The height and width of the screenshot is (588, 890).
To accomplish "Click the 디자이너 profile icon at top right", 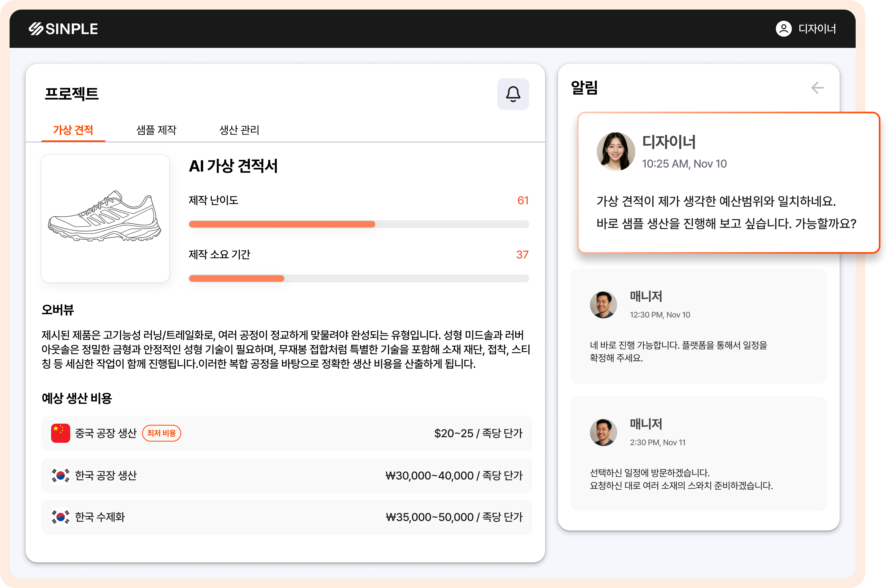I will coord(785,28).
